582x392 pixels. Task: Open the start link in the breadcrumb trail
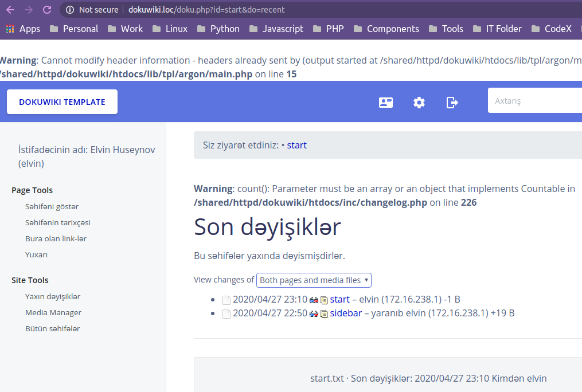click(296, 145)
